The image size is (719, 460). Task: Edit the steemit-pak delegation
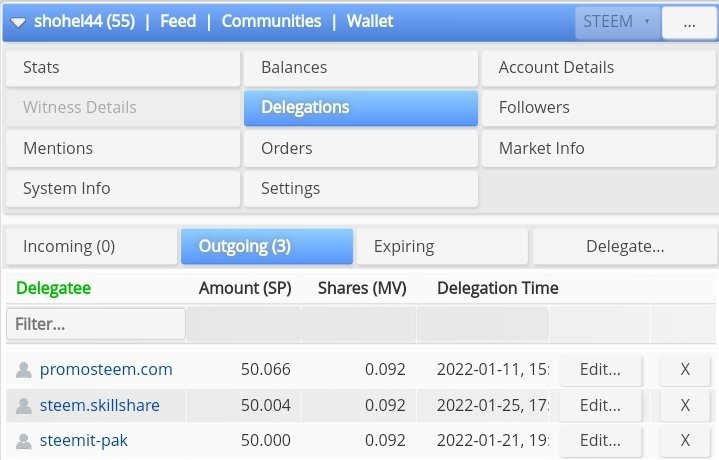(600, 441)
